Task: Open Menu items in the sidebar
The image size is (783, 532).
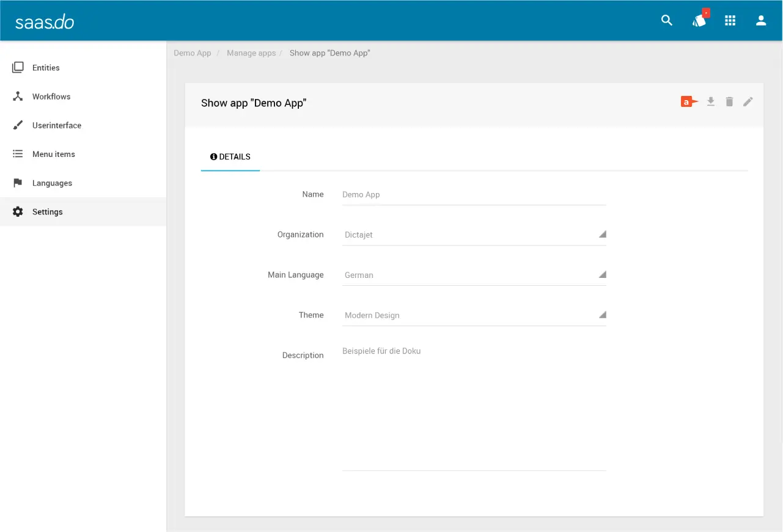Action: (x=54, y=154)
